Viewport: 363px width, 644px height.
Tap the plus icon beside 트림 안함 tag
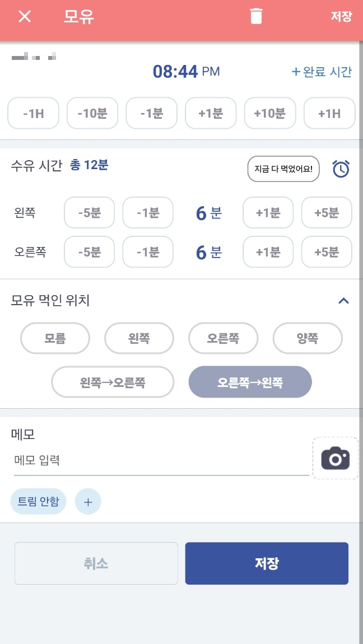(88, 501)
